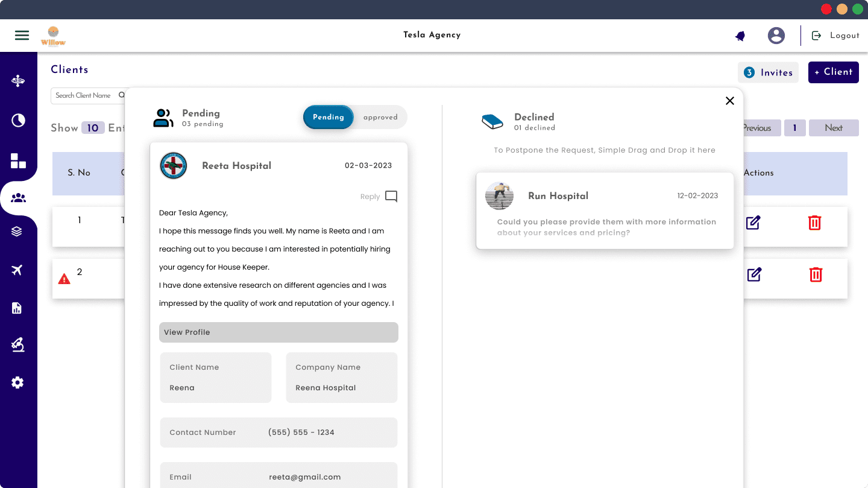
Task: Click the date 12-02-2023
Action: tap(697, 196)
